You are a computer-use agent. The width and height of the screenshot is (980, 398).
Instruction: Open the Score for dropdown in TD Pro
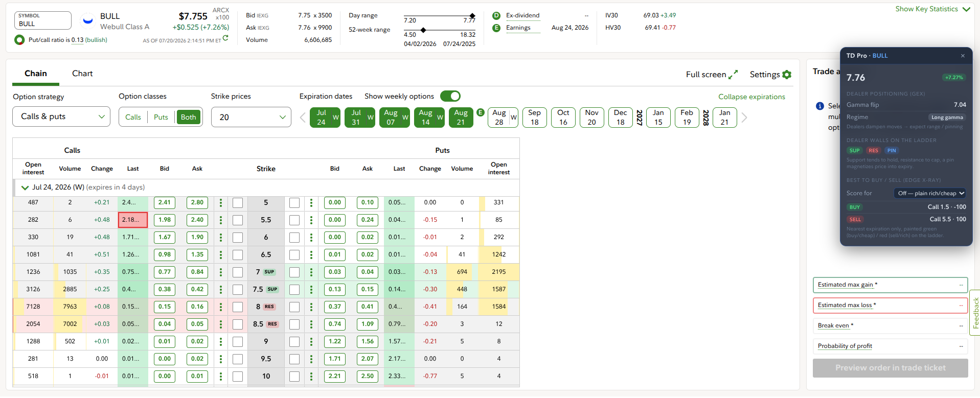click(930, 193)
